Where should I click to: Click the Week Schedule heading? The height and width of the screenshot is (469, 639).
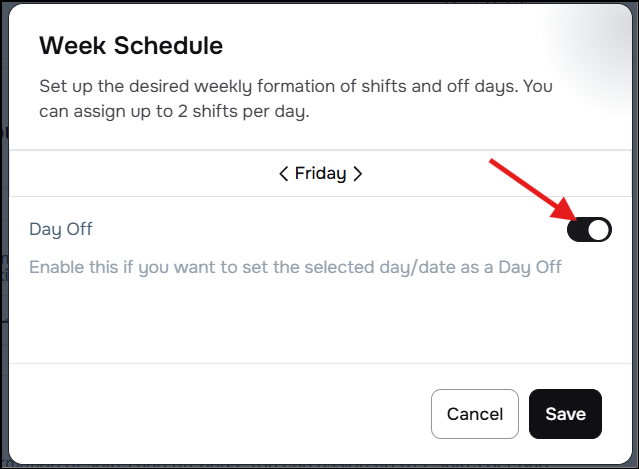pos(131,46)
